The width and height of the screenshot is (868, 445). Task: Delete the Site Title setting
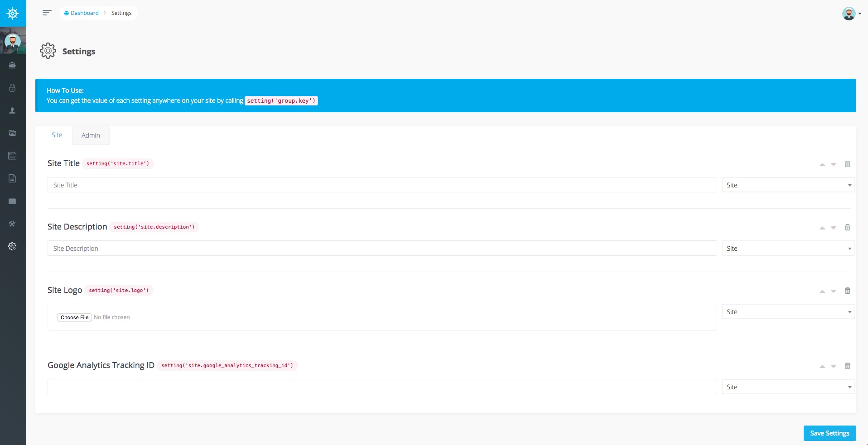pos(847,164)
